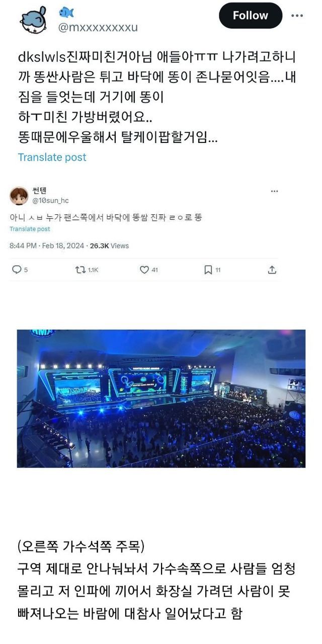Open the 썬텐 quoted tweet avatar
This screenshot has height=644, width=322.
tap(19, 195)
